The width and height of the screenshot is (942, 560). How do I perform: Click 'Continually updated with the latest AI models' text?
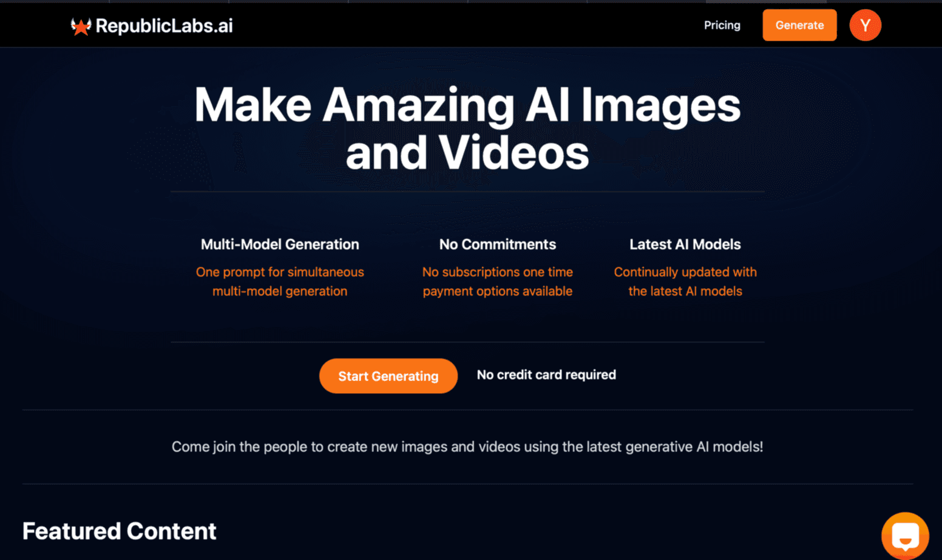(685, 282)
